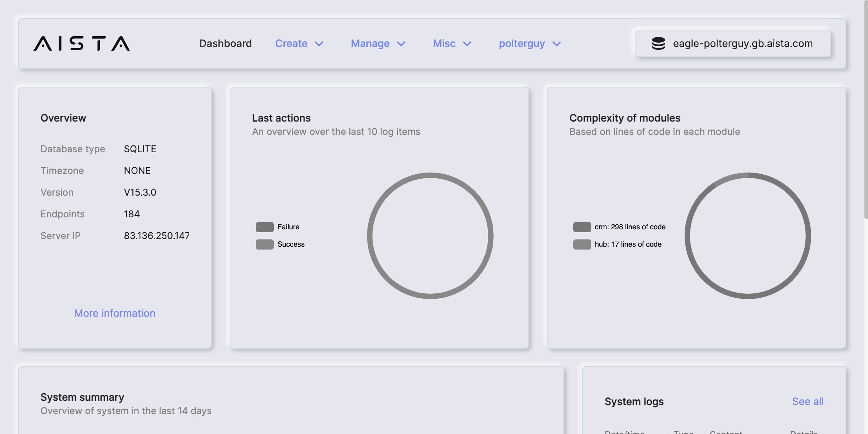Viewport: 868px width, 434px height.
Task: Click the Misc menu chevron arrow
Action: 467,44
